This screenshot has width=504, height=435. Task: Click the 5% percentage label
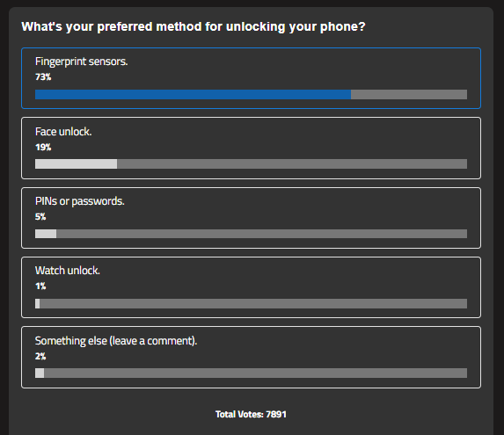(40, 217)
